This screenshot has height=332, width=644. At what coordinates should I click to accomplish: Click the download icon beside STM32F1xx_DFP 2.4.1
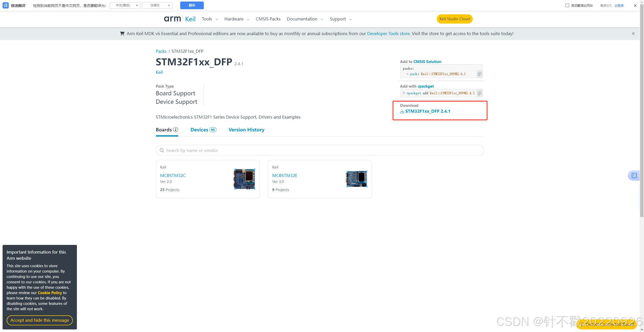point(402,111)
